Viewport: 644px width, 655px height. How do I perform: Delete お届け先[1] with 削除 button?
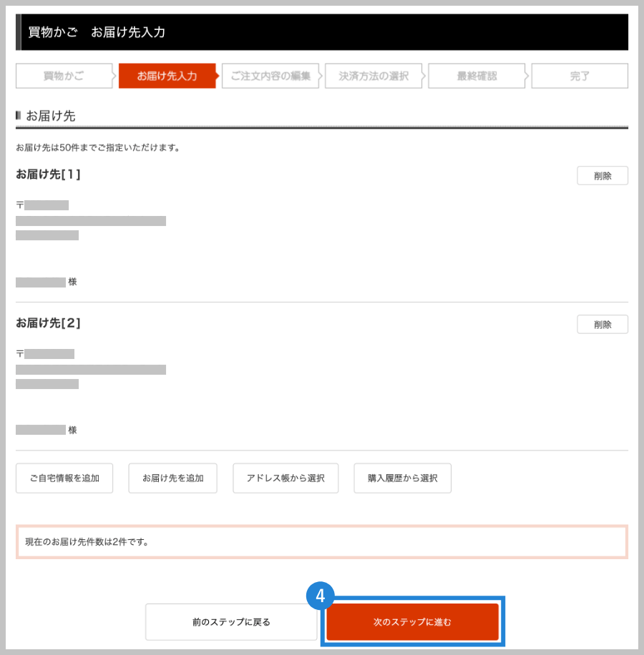(602, 176)
